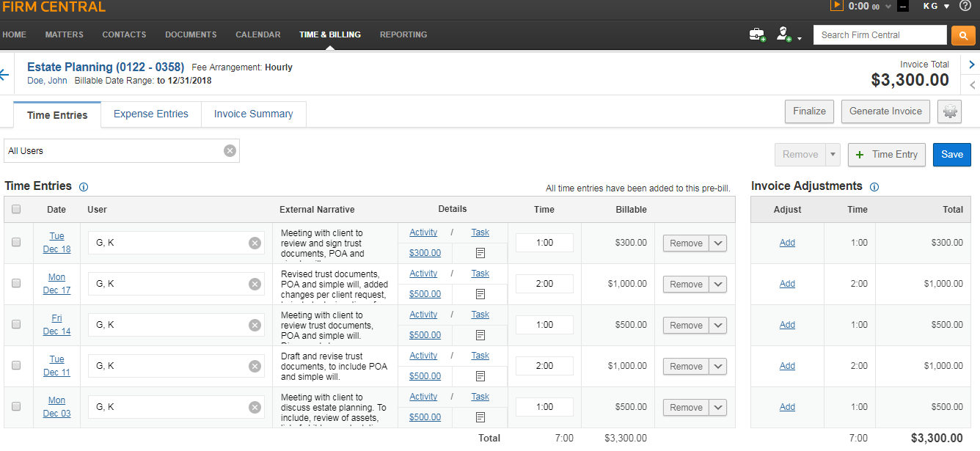Click the add contact person icon
Viewport: 980px width, 451px height.
tap(783, 34)
